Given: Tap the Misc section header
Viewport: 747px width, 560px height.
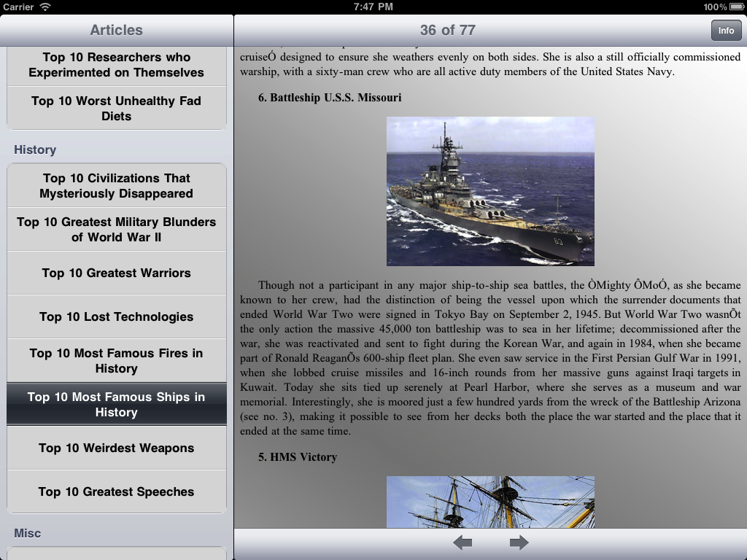Looking at the screenshot, I should tap(27, 533).
